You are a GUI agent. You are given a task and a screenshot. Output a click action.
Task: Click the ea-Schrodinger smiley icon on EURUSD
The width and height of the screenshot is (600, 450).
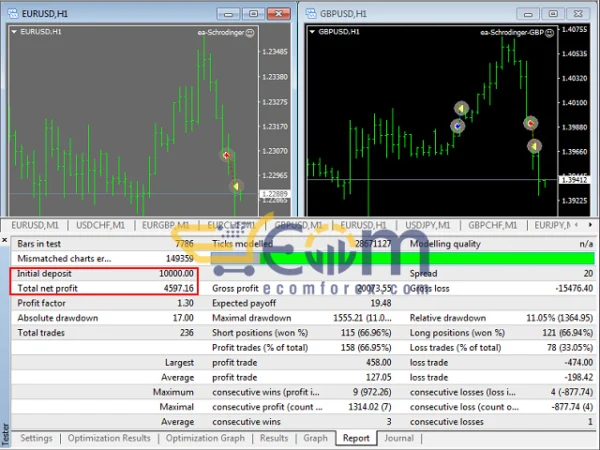[x=250, y=33]
